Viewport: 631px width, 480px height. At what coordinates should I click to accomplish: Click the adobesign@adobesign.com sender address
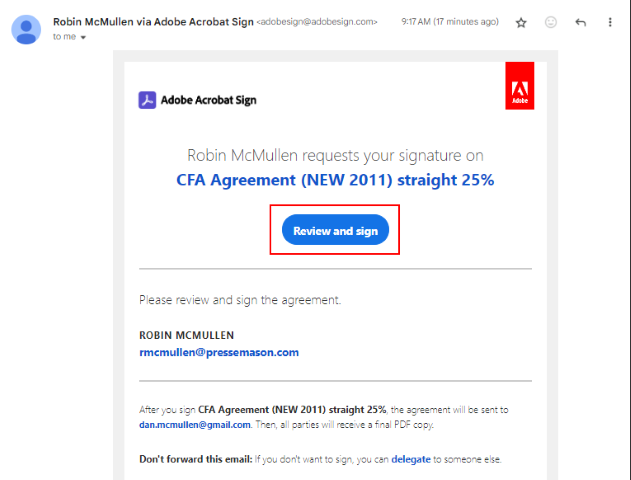(317, 21)
